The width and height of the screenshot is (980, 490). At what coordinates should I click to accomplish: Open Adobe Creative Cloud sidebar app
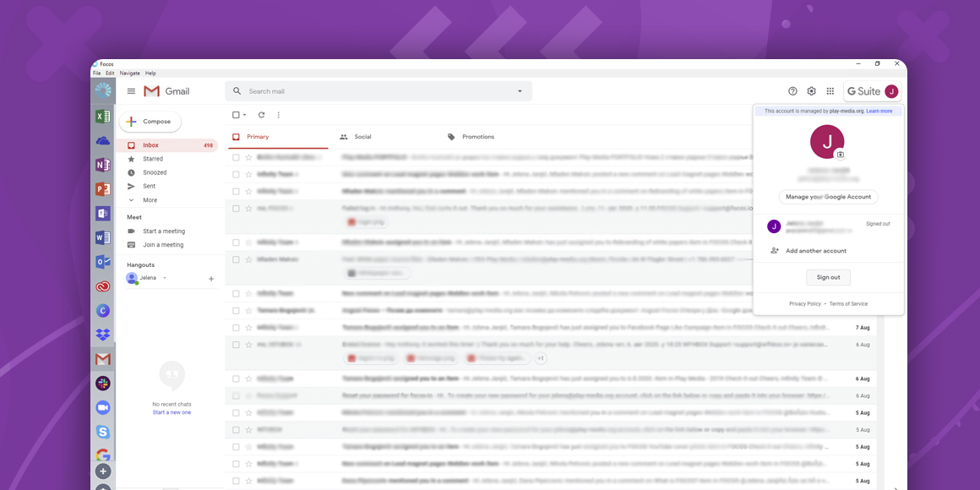pyautogui.click(x=103, y=287)
